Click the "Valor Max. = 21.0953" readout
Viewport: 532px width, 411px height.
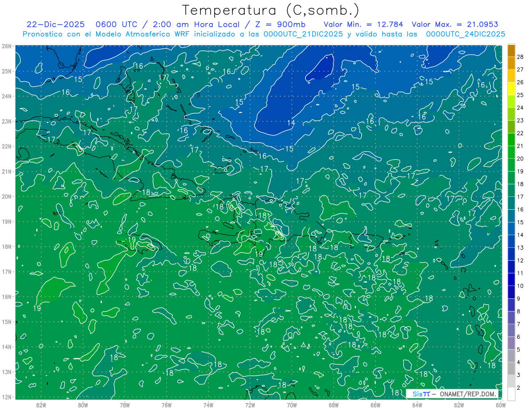click(455, 24)
